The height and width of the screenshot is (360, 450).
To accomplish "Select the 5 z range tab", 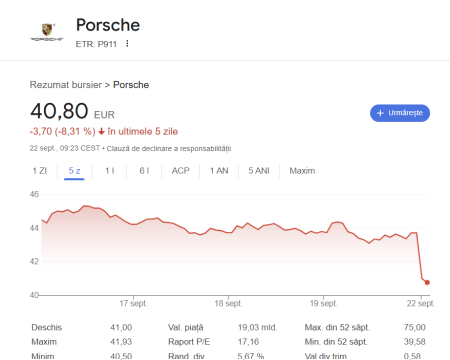I will pyautogui.click(x=74, y=171).
